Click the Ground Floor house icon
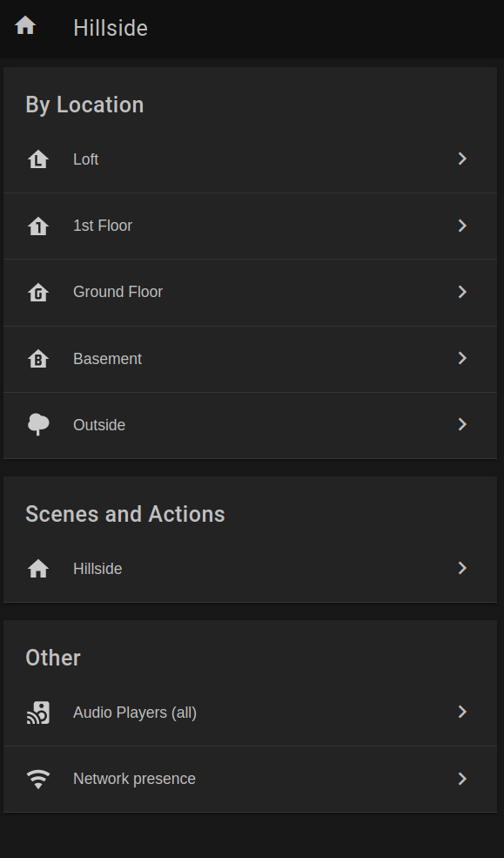 point(38,292)
